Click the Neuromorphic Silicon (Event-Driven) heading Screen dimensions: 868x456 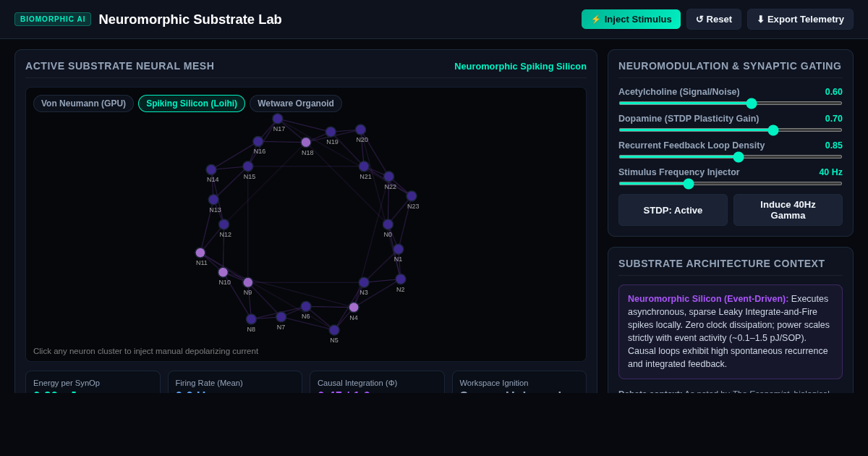[x=708, y=299]
